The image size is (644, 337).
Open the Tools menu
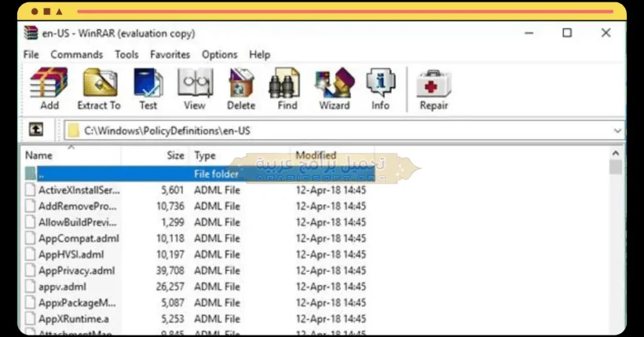click(126, 55)
